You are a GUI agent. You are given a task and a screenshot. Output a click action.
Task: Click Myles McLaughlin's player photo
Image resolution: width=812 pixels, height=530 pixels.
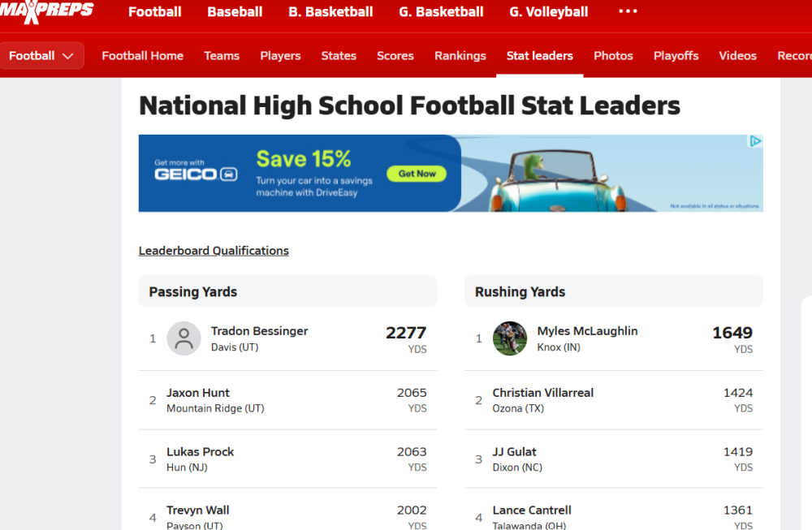point(510,338)
